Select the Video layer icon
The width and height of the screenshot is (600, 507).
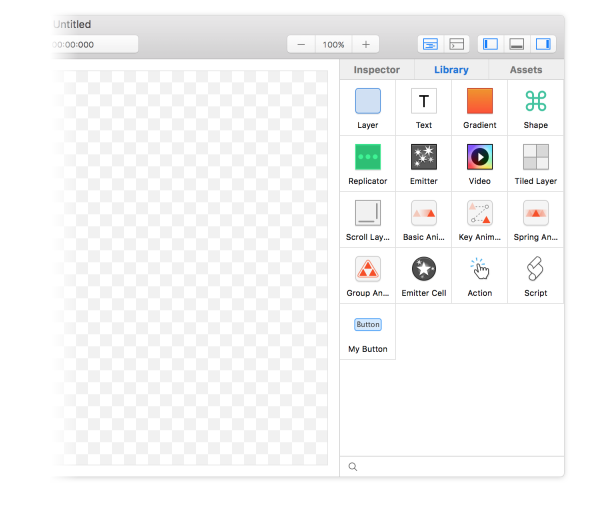click(x=480, y=157)
